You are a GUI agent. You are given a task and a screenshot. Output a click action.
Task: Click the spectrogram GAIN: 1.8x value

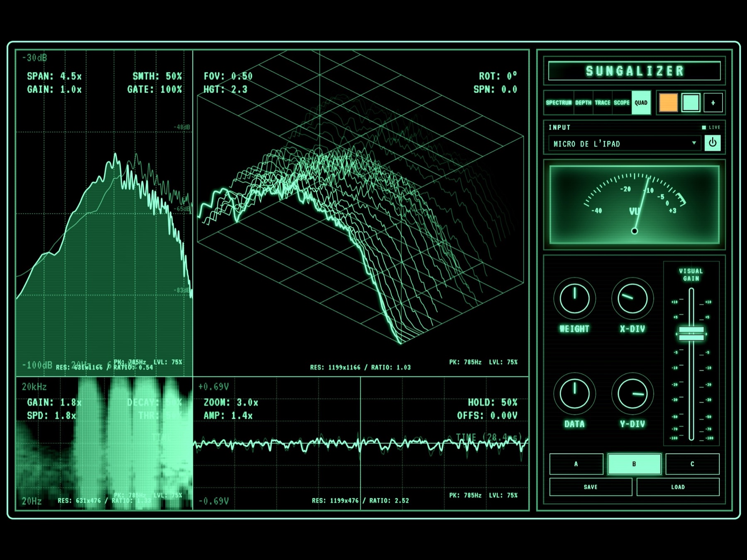click(54, 403)
